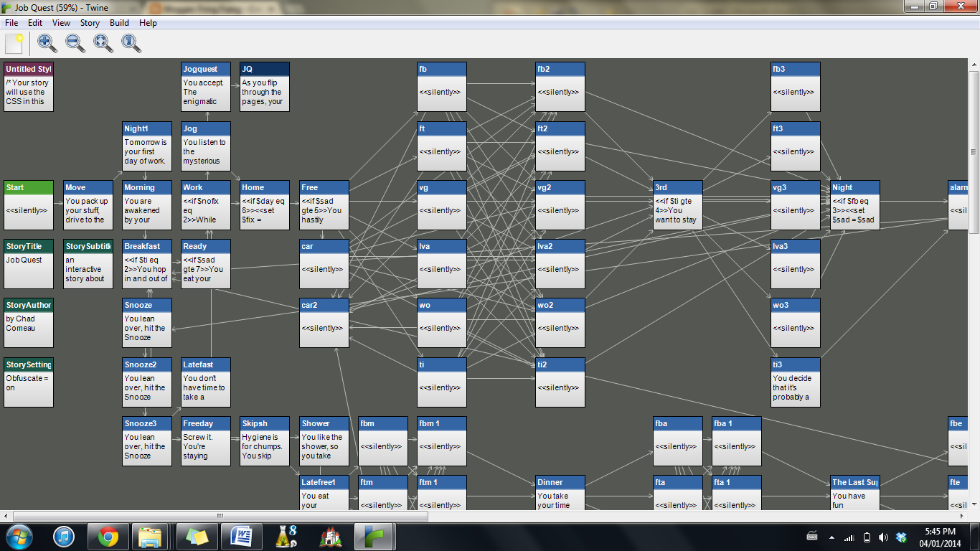The height and width of the screenshot is (551, 980).
Task: Show hidden tray icons arrow
Action: [831, 537]
